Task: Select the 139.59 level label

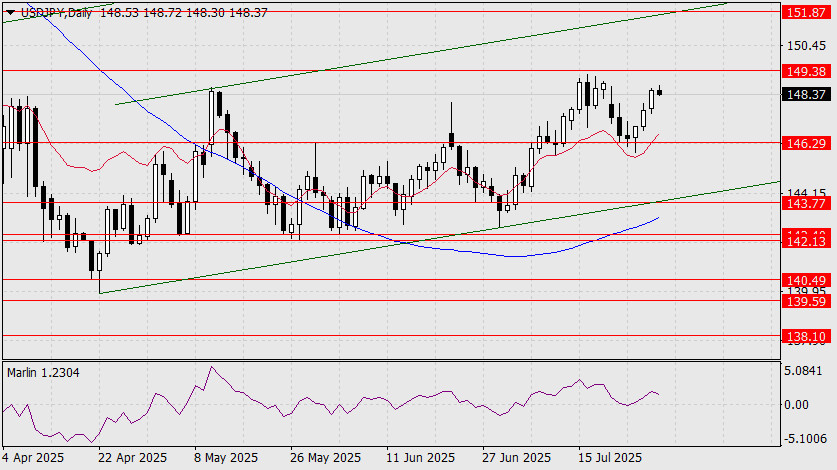Action: [806, 302]
